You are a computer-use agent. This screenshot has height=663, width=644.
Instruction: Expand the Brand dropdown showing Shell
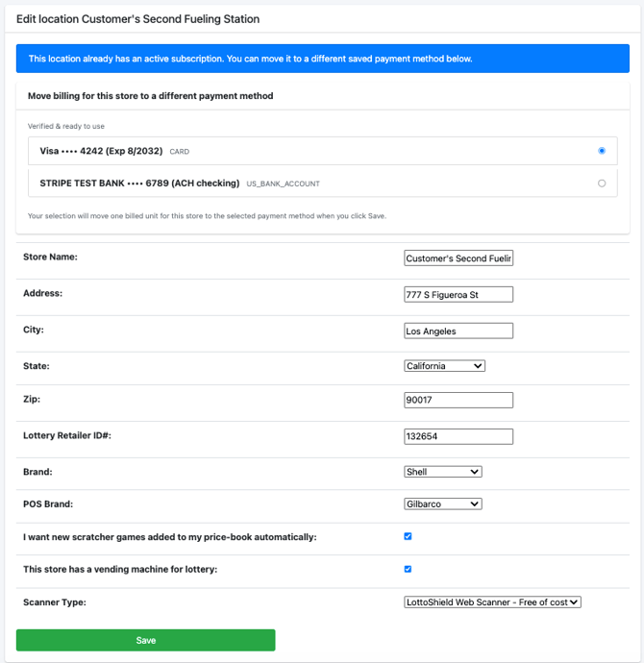coord(442,472)
